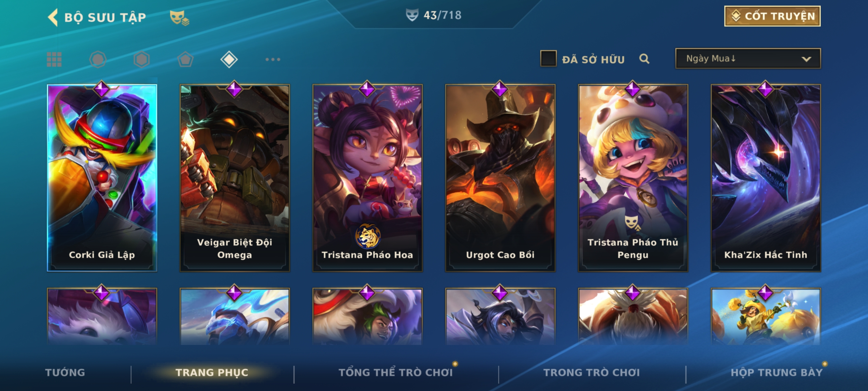The width and height of the screenshot is (868, 391).
Task: Open the three-dots more filters icon
Action: [273, 59]
